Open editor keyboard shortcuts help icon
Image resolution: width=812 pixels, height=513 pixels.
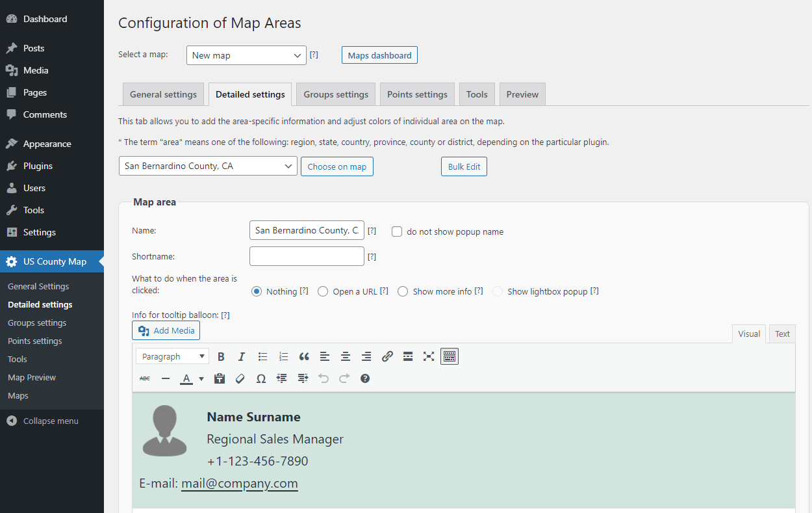click(x=365, y=378)
